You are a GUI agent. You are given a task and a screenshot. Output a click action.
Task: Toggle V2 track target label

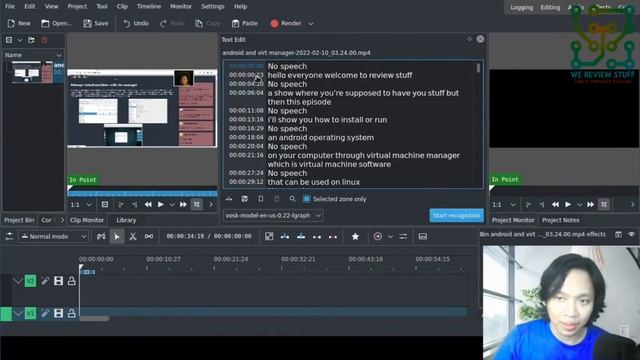[x=30, y=281]
